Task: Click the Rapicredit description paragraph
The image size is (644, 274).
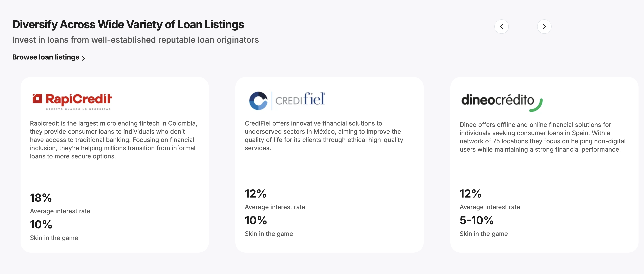Action: [114, 140]
